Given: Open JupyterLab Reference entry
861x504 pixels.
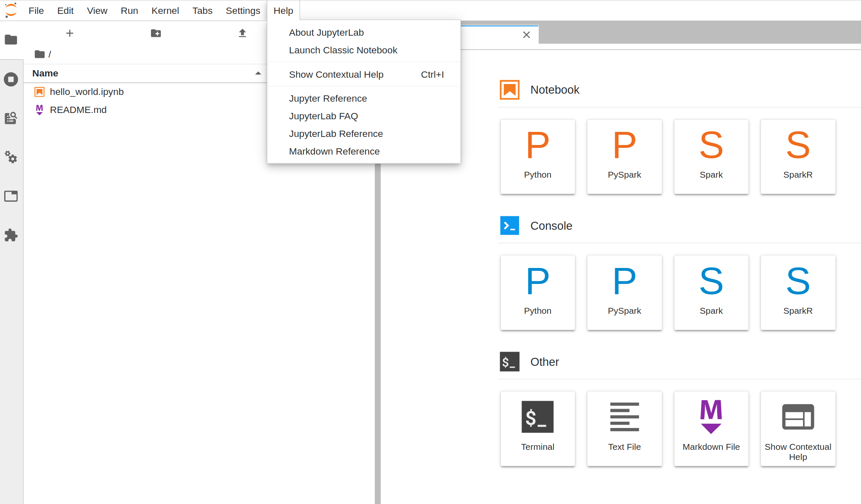Looking at the screenshot, I should (364, 134).
